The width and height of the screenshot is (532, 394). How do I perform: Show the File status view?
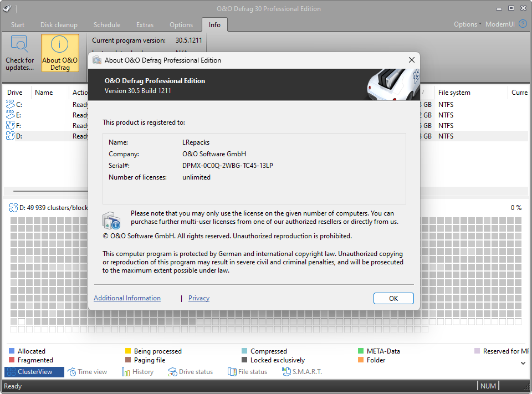(247, 372)
